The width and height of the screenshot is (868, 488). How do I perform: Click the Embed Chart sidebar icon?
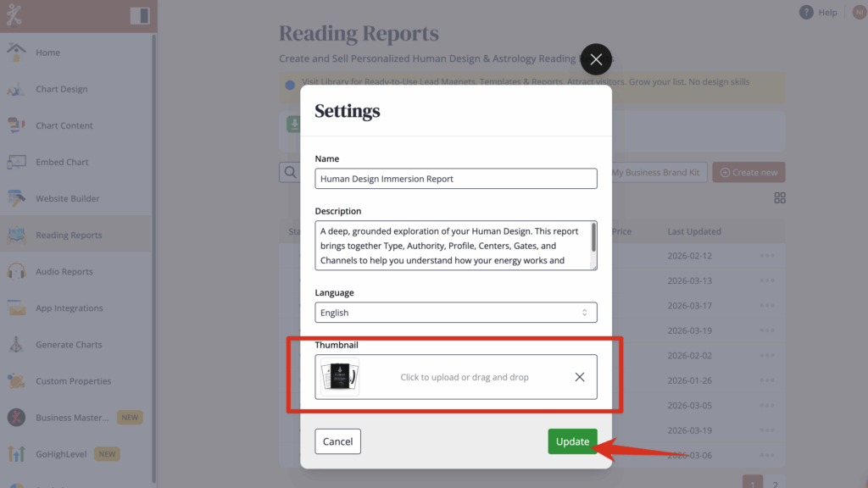click(x=16, y=162)
